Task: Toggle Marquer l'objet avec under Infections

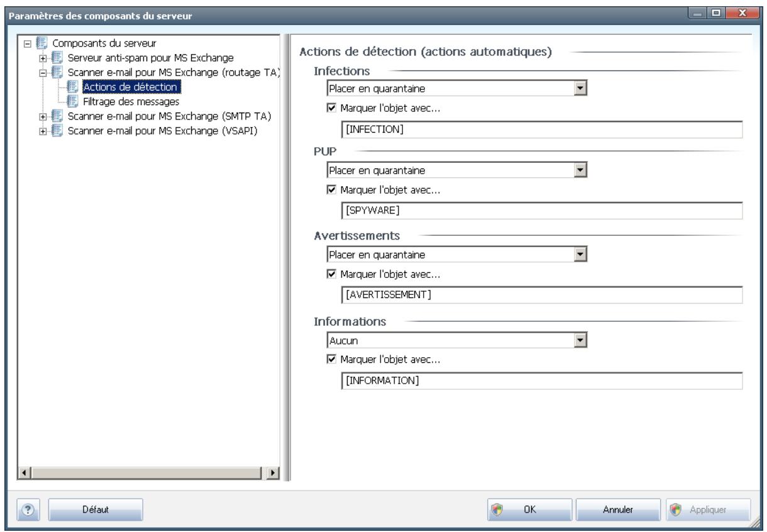Action: pos(332,108)
